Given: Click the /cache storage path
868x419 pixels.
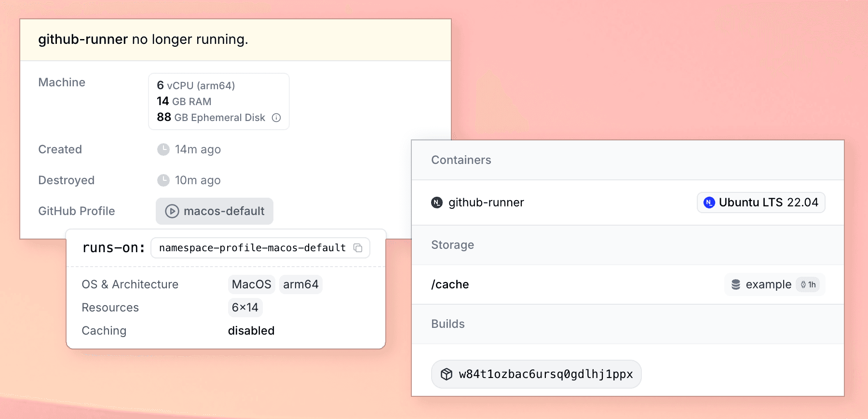Looking at the screenshot, I should click(450, 284).
